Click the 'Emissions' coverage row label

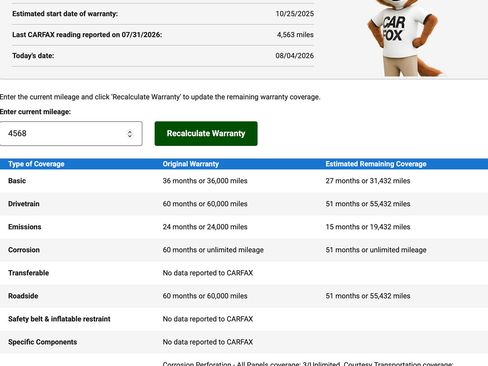[x=25, y=227]
